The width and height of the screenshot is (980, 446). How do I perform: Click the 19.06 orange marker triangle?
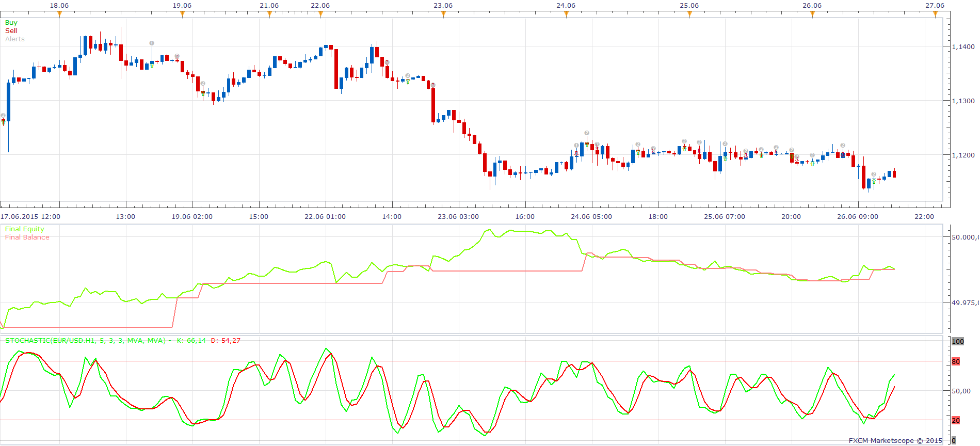(x=182, y=14)
